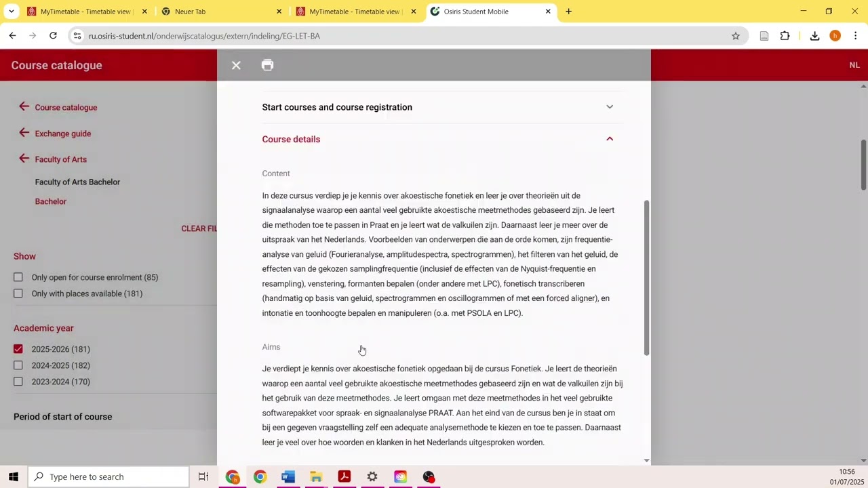Collapse the Course details section chevron
The width and height of the screenshot is (868, 488).
pyautogui.click(x=610, y=139)
